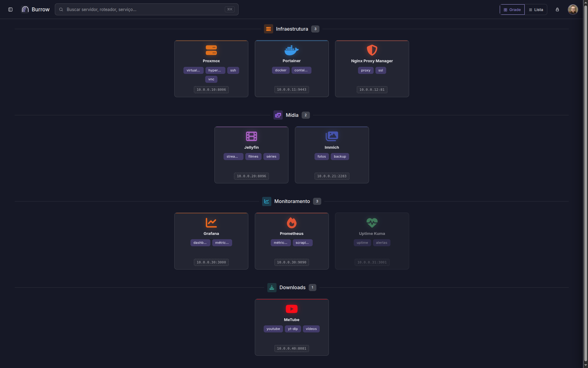The width and height of the screenshot is (588, 368).
Task: Click the page vertical scrollbar
Action: click(x=586, y=184)
